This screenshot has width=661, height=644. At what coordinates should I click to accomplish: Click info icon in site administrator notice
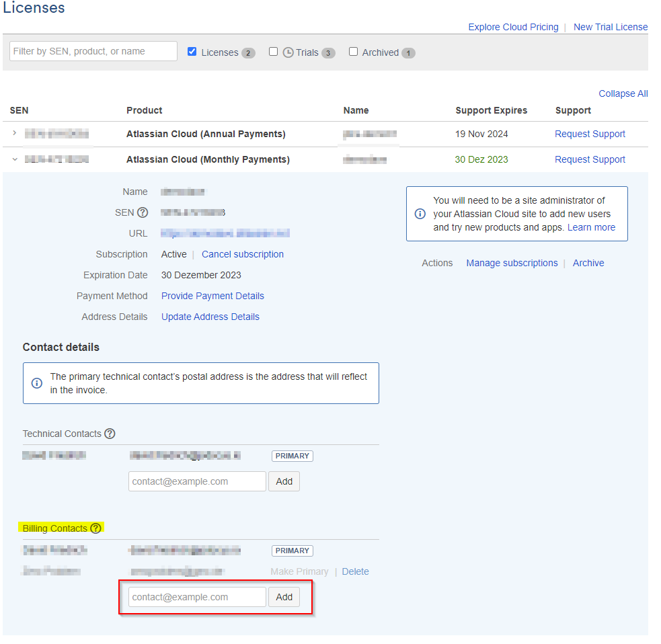420,214
